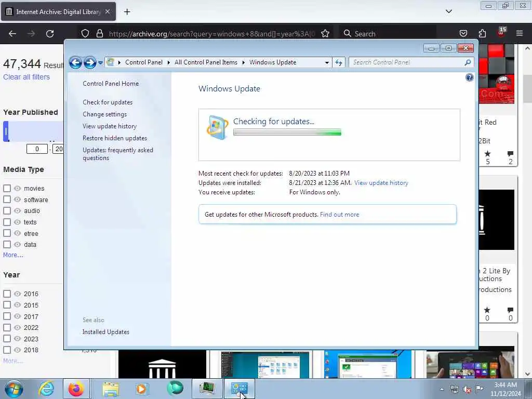The width and height of the screenshot is (532, 399).
Task: Click Save to Pocket icon
Action: 463,34
